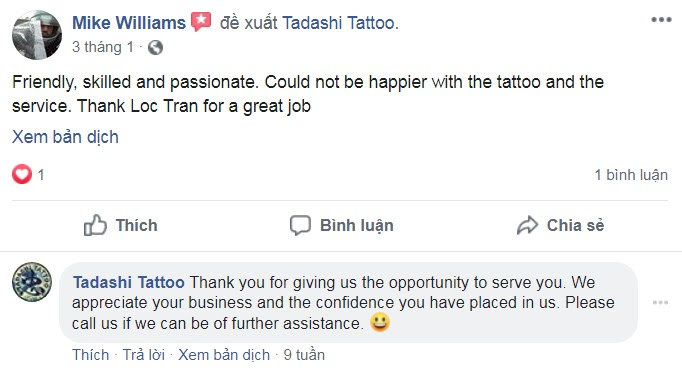Open Tadashi Tattoo page link in header
The image size is (682, 371).
(x=338, y=23)
